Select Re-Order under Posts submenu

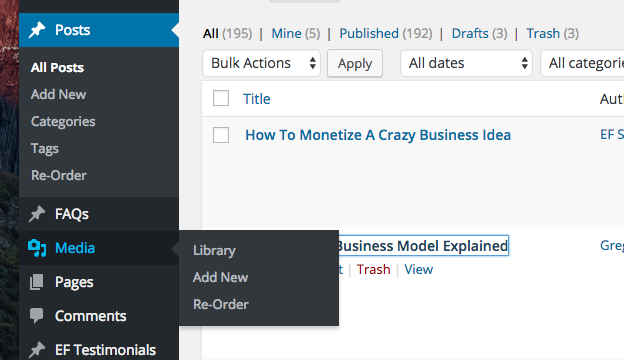click(x=59, y=175)
